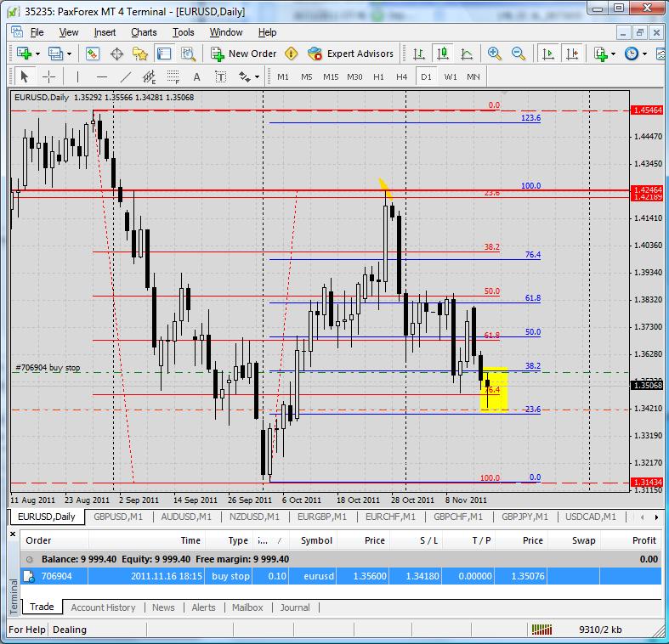Image resolution: width=669 pixels, height=644 pixels.
Task: Select the pending order 706904 row
Action: coord(341,576)
